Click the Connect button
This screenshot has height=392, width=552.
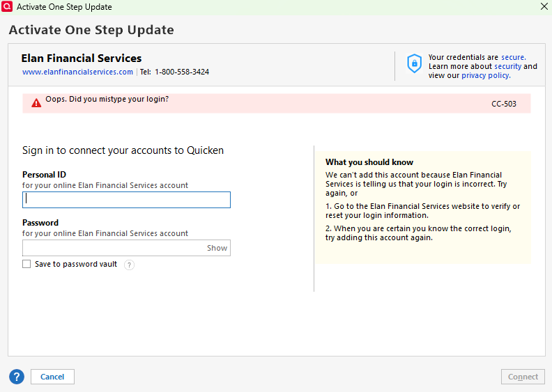(523, 377)
